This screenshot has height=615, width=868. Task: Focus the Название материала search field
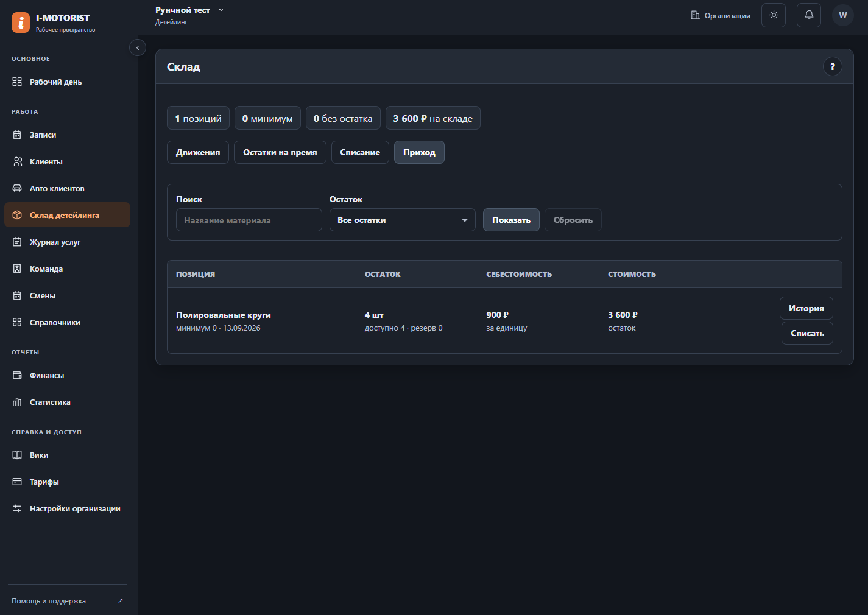(x=249, y=220)
